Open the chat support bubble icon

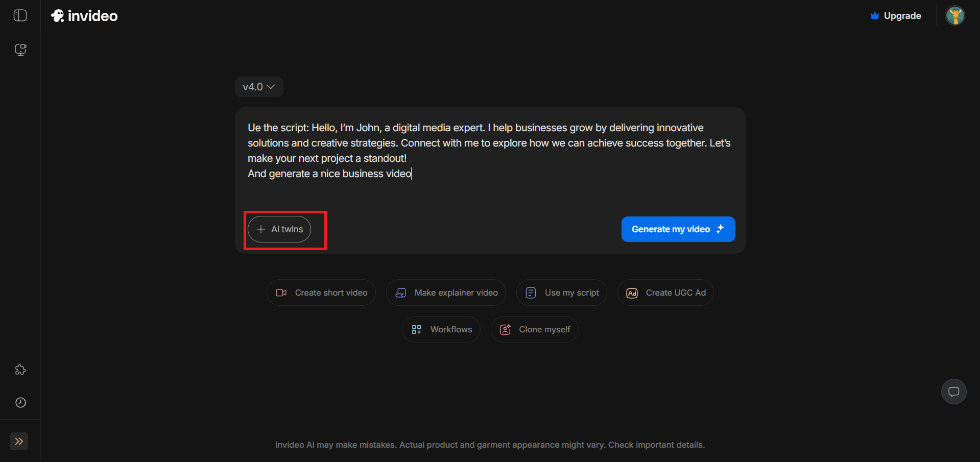[953, 392]
